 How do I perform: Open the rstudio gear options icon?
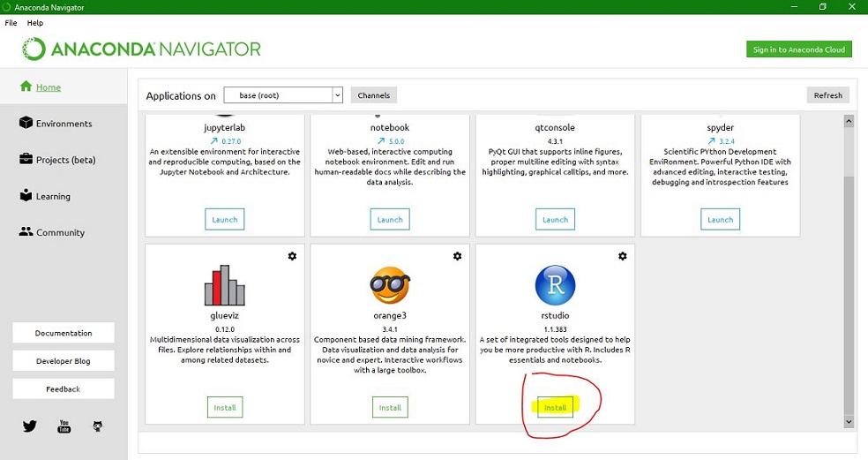pos(623,256)
